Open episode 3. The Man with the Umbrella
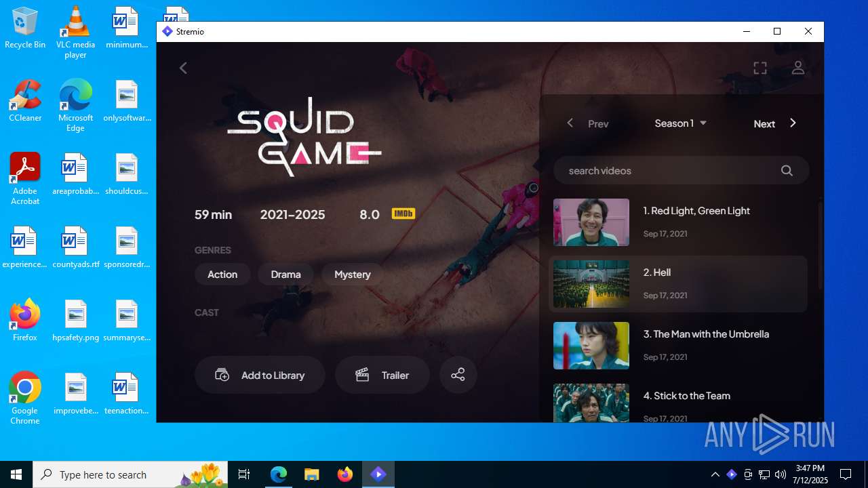 (678, 346)
